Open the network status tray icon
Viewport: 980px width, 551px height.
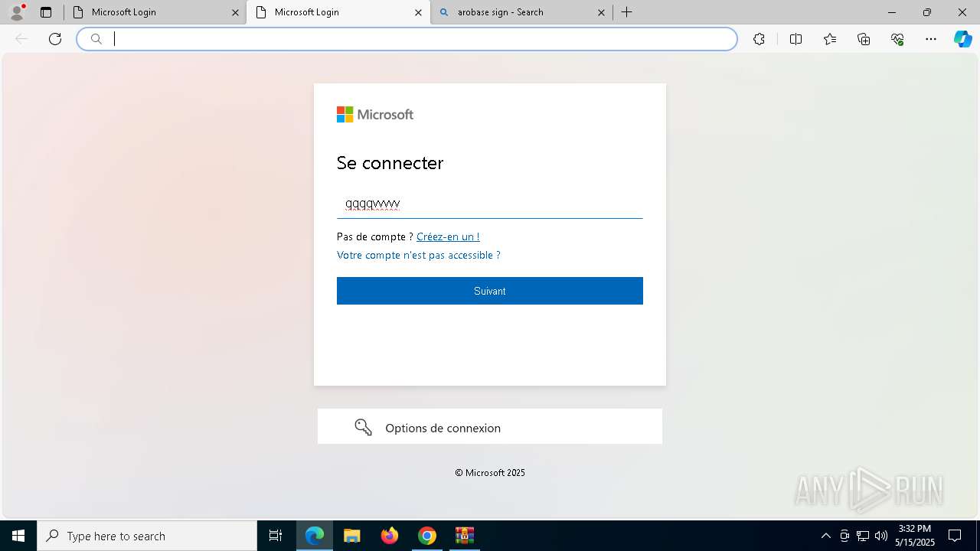click(863, 536)
